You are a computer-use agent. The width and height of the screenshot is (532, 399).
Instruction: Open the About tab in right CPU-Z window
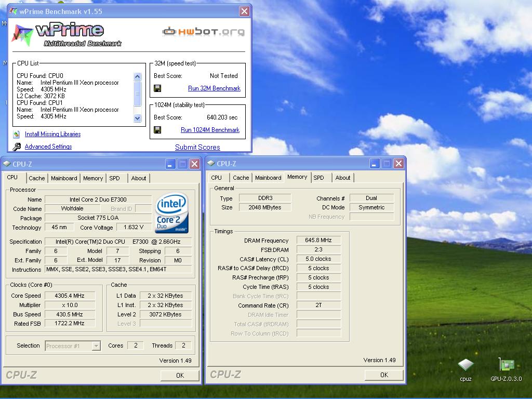coord(343,178)
